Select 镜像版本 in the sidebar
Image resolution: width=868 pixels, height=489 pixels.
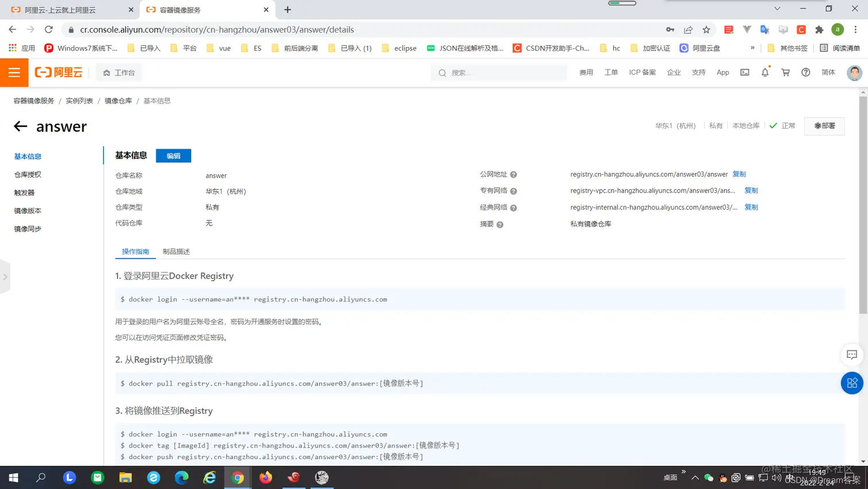tap(28, 210)
